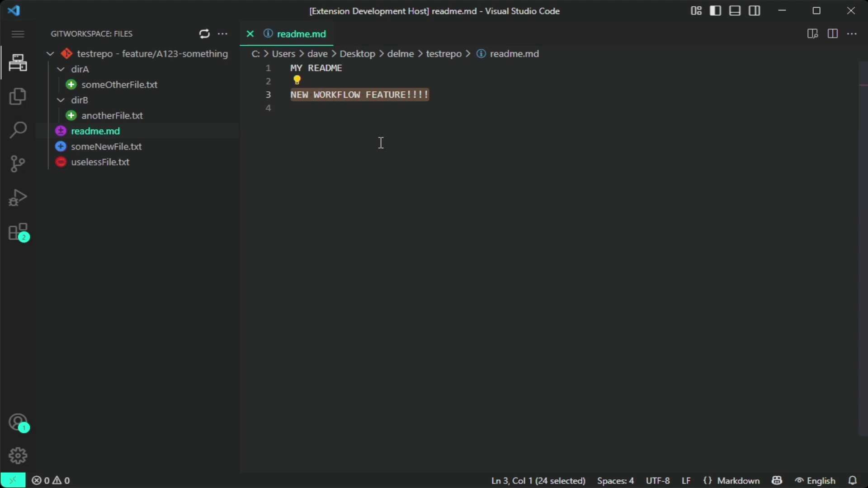Collapse the dirB folder

click(x=61, y=100)
